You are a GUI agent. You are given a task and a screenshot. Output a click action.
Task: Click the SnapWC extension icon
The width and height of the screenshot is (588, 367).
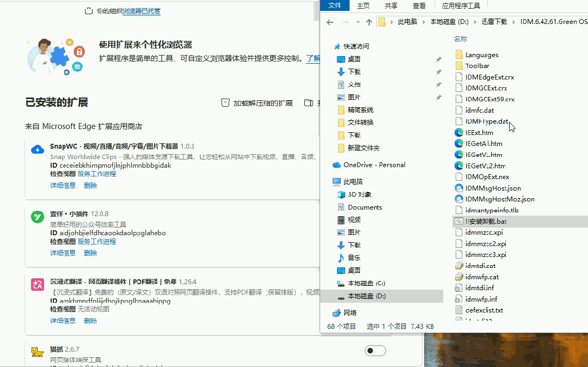[37, 149]
